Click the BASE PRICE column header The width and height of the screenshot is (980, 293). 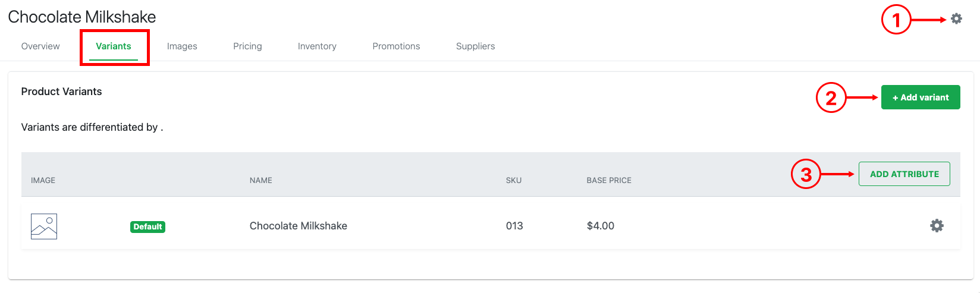pos(609,180)
